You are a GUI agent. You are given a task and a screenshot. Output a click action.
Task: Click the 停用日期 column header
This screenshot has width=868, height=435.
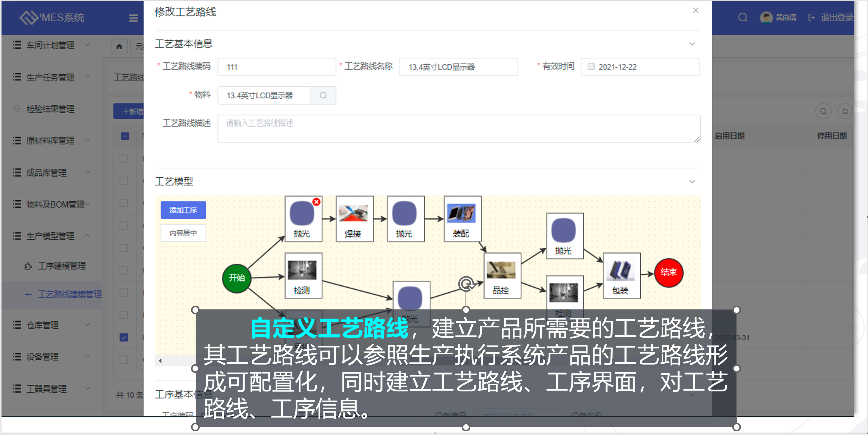832,136
